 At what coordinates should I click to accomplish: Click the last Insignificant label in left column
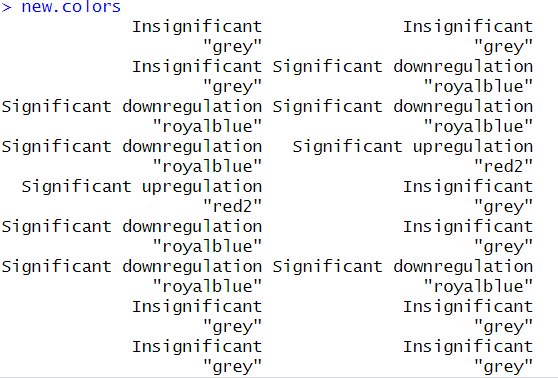coord(197,347)
